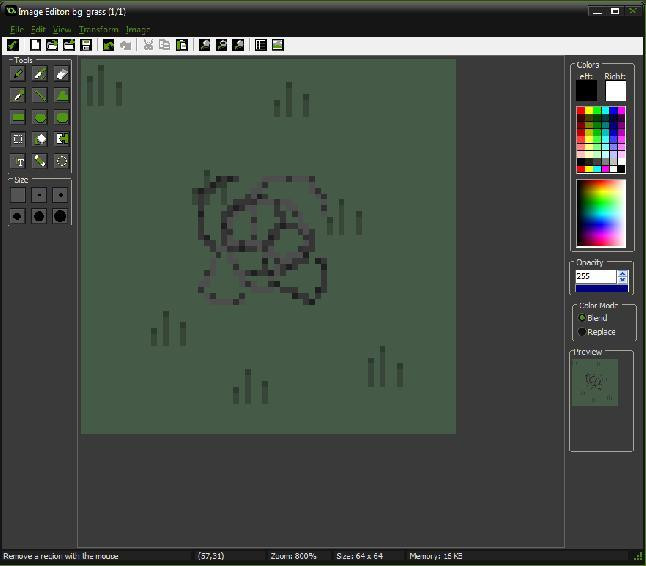Open the Image menu
Screen dimensions: 646x566
pos(138,30)
